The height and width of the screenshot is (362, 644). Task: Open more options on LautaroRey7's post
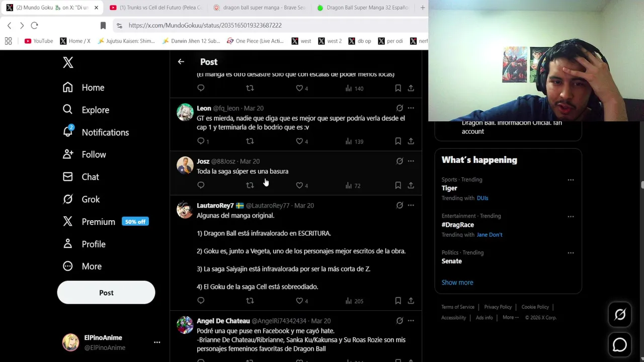(x=411, y=205)
